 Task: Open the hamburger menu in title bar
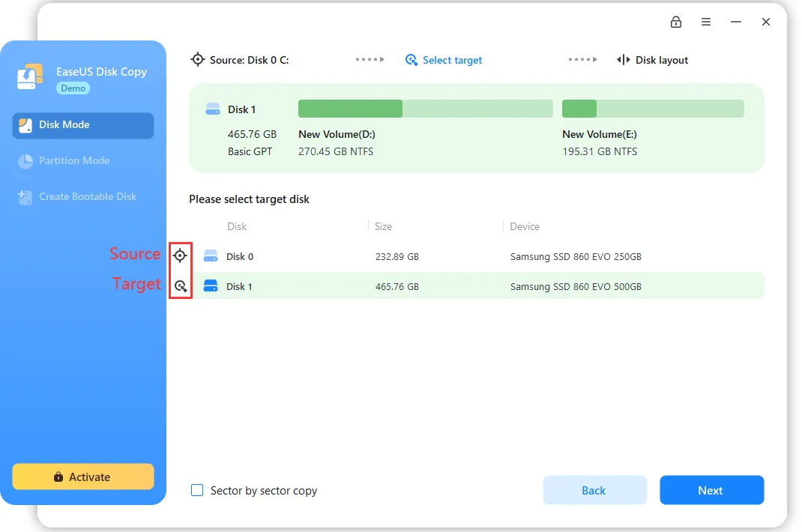[x=706, y=22]
